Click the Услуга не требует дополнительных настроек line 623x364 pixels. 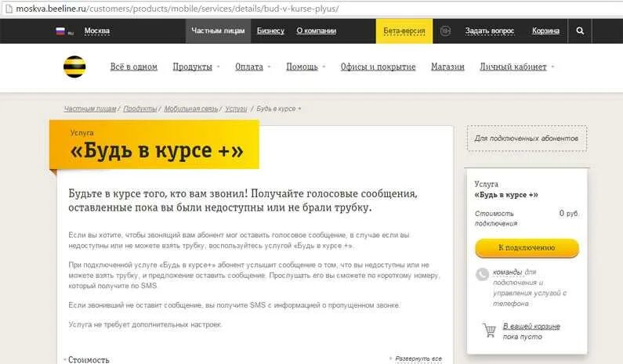tap(145, 325)
